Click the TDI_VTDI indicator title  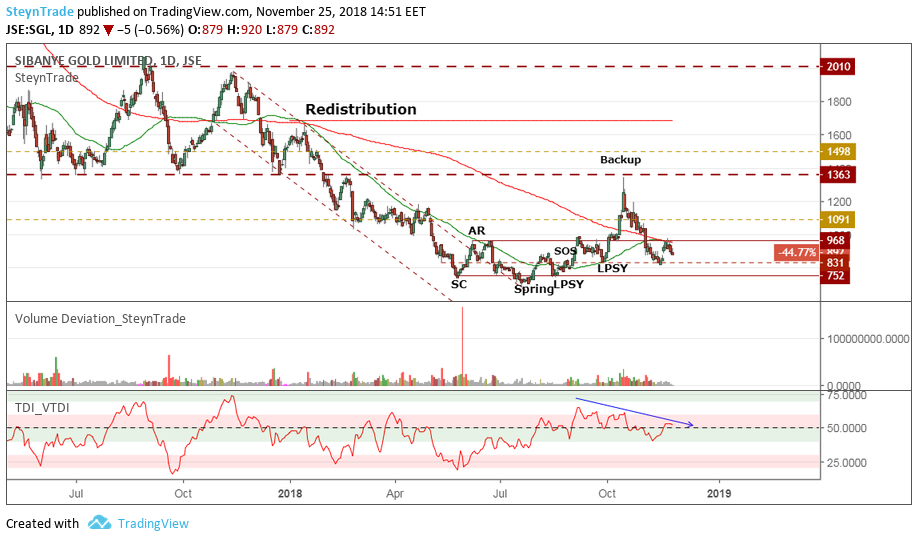(42, 408)
